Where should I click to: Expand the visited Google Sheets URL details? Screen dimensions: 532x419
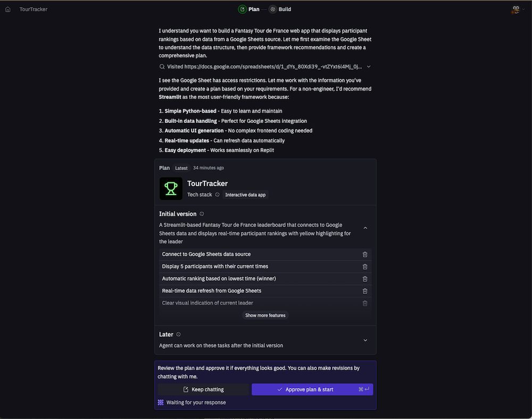coord(369,67)
